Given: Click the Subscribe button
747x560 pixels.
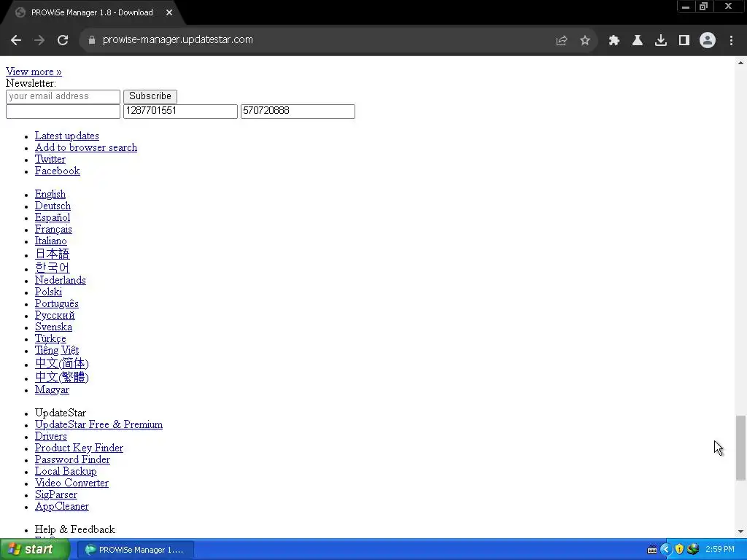Looking at the screenshot, I should (150, 97).
